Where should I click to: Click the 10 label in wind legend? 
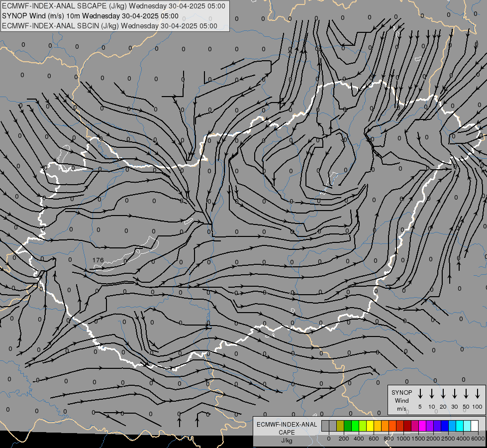pos(432,407)
